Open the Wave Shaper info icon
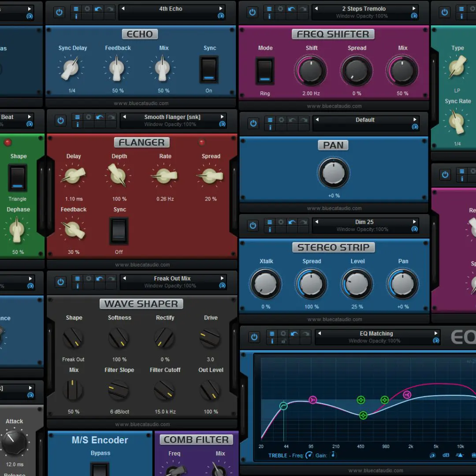This screenshot has height=476, width=476. point(77,286)
